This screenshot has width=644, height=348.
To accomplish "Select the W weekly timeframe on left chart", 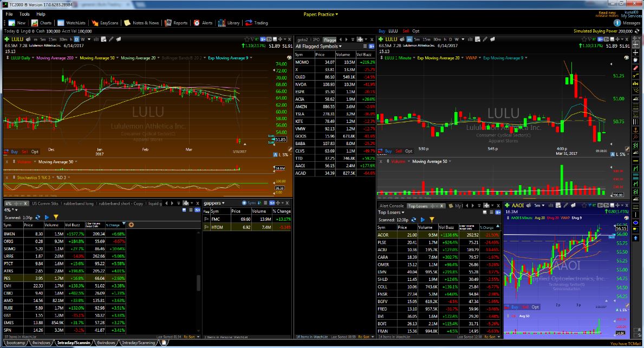I will pyautogui.click(x=82, y=40).
